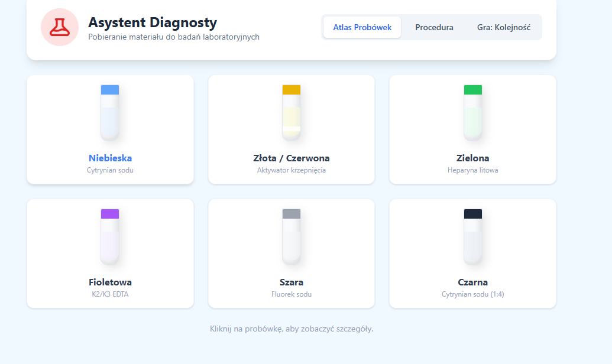The width and height of the screenshot is (612, 364).
Task: Click the Heparyna litowa description
Action: pyautogui.click(x=472, y=170)
